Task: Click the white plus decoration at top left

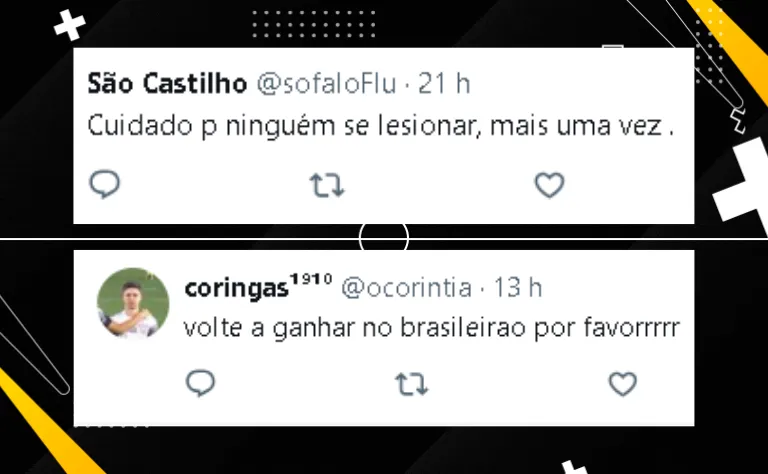Action: pos(70,25)
